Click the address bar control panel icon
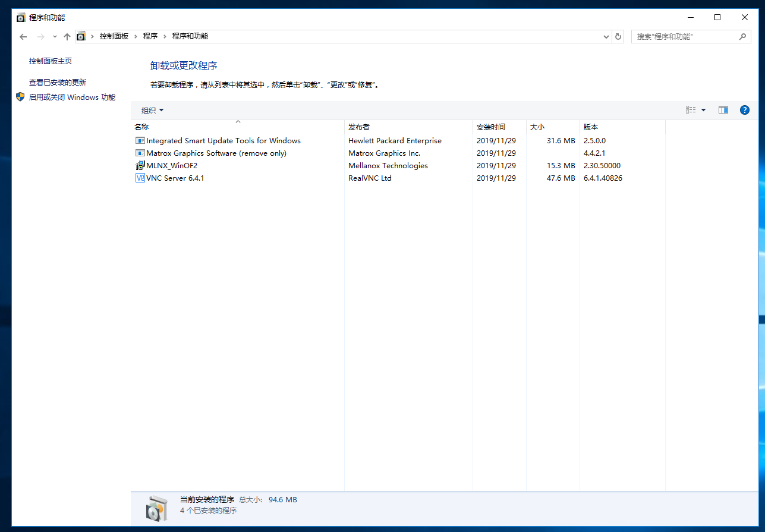Image resolution: width=765 pixels, height=532 pixels. [81, 36]
